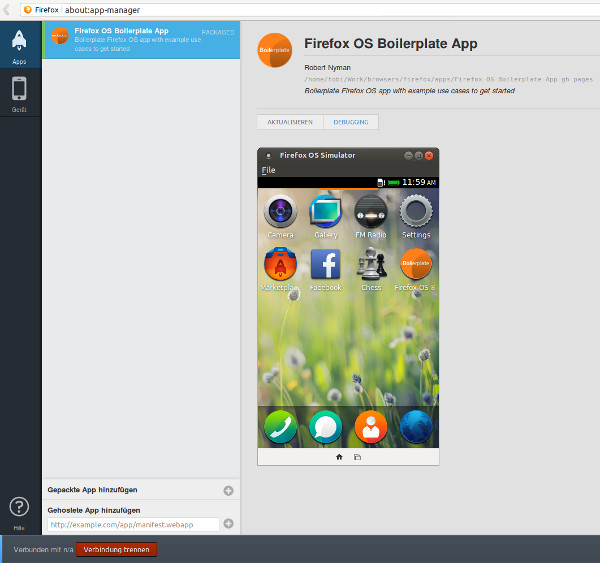Screen dimensions: 600x563
Task: Click the Firefox identity icon in URL bar
Action: pos(28,10)
